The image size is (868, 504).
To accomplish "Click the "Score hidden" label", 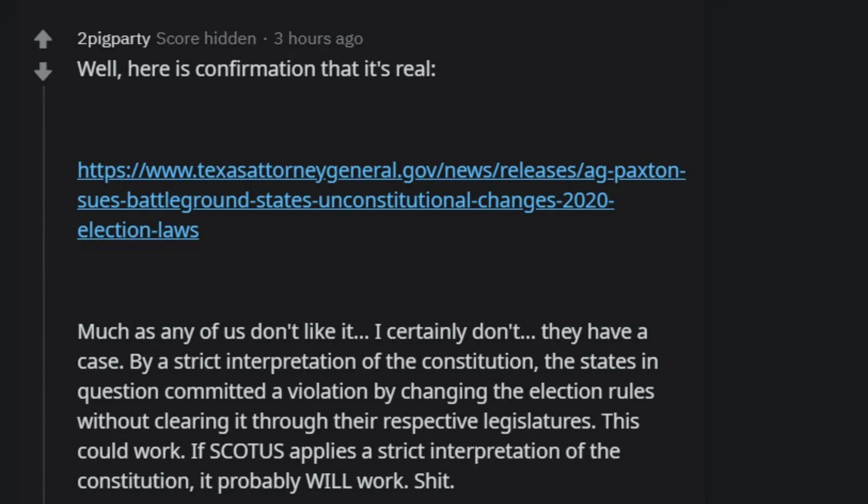I will 206,39.
